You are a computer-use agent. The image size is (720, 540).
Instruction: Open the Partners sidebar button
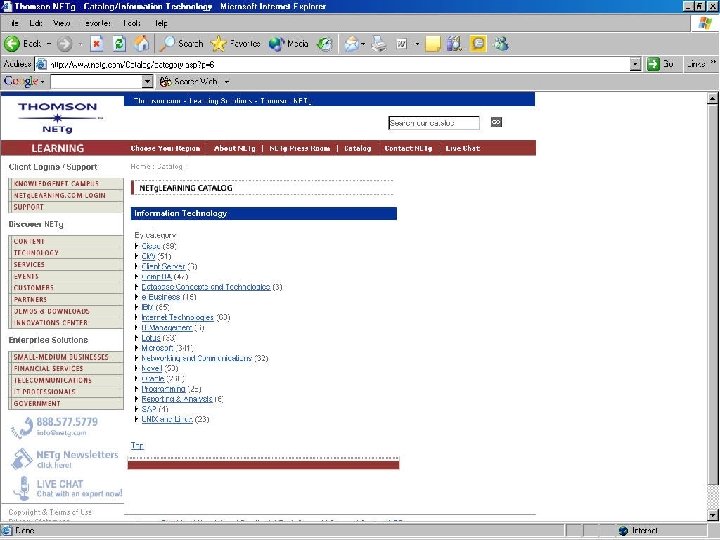pyautogui.click(x=66, y=299)
